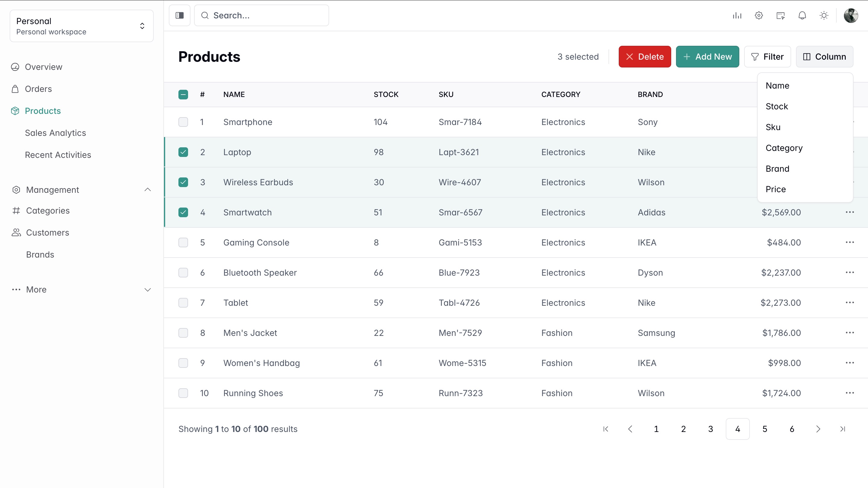
Task: Switch theme with the sun icon
Action: pos(823,15)
